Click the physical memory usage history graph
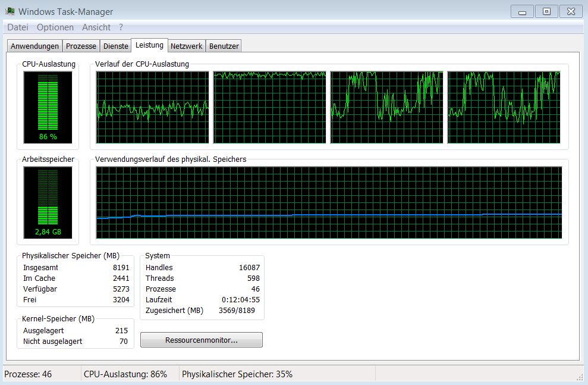588x385 pixels. coord(329,203)
